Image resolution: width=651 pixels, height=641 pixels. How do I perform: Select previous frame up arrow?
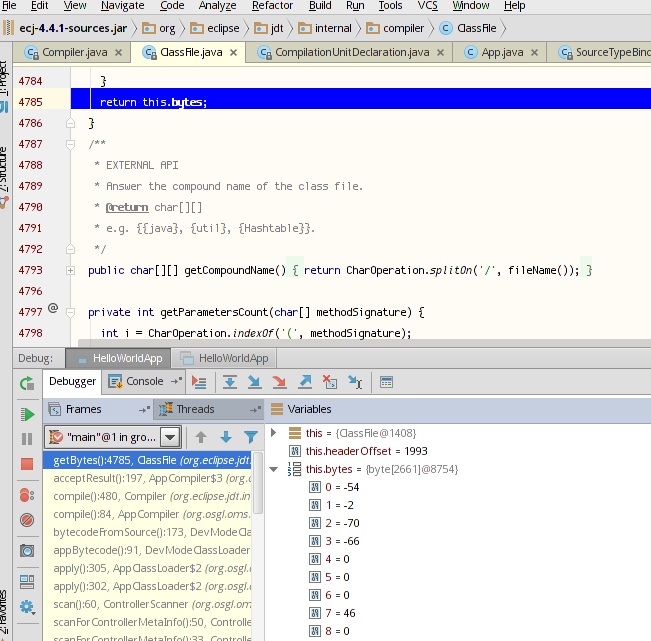pyautogui.click(x=201, y=437)
